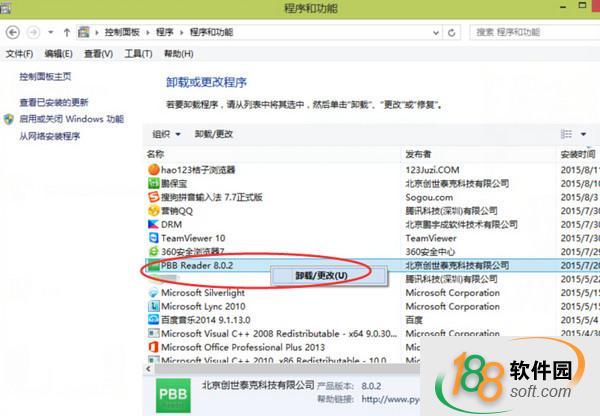The width and height of the screenshot is (600, 416).
Task: Click the 百度 publisher cell
Action: 414,320
